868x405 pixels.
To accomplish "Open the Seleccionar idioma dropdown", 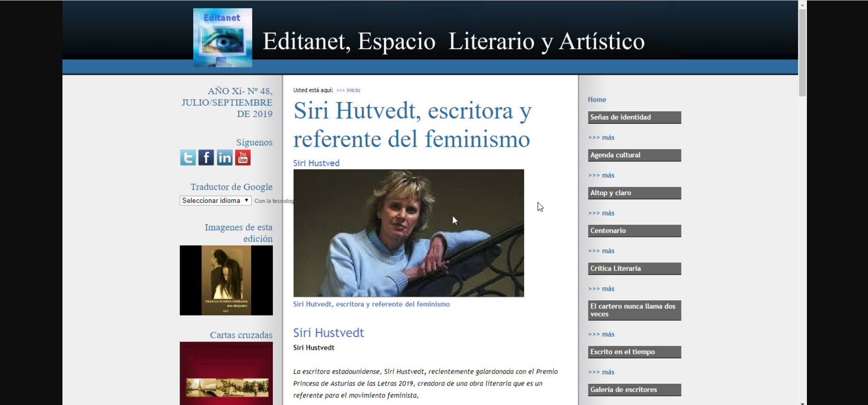I will point(215,201).
